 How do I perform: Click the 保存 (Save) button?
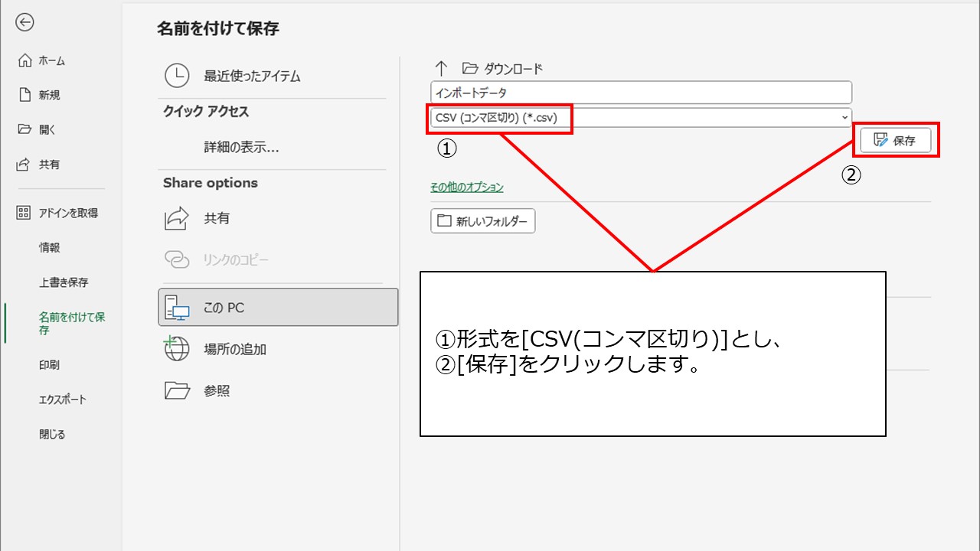click(896, 141)
